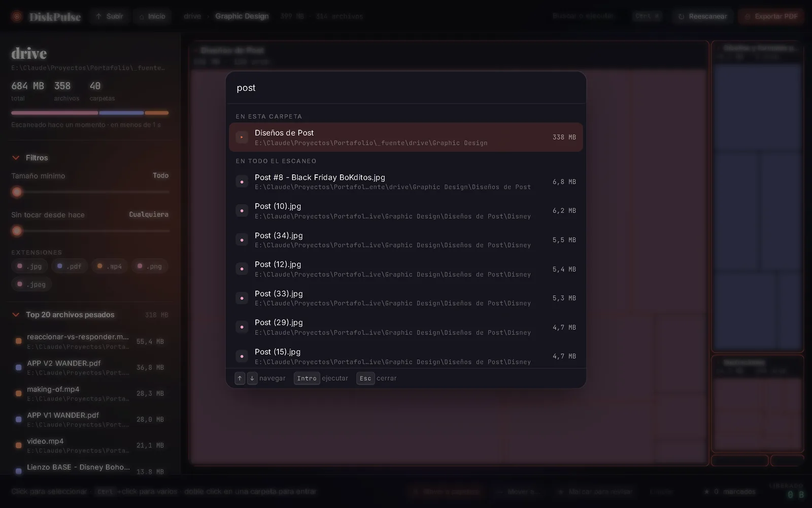
Task: Toggle the .png extension filter chip
Action: coord(150,266)
